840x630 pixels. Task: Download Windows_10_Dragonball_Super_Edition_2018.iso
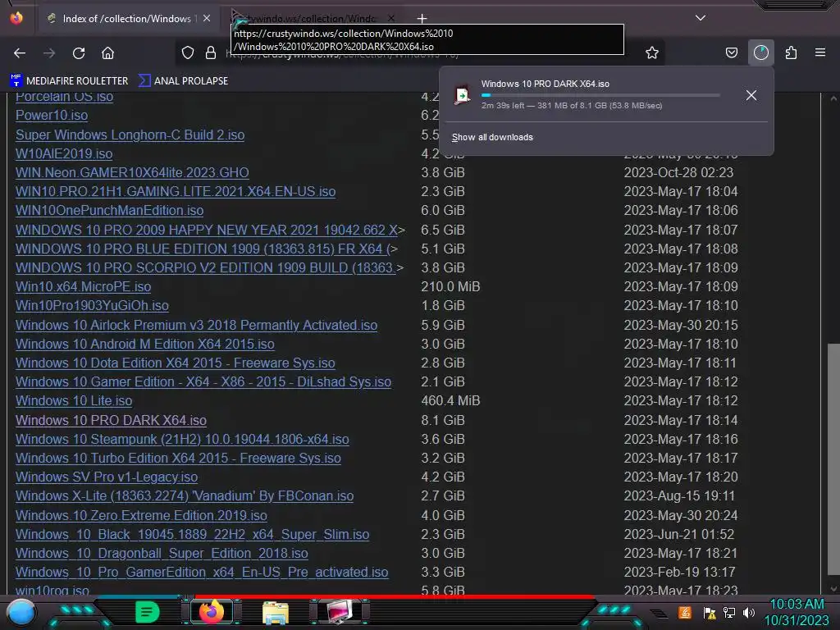click(x=162, y=553)
